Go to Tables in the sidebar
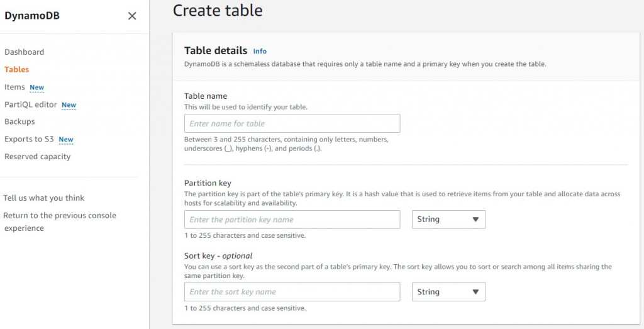 [17, 70]
